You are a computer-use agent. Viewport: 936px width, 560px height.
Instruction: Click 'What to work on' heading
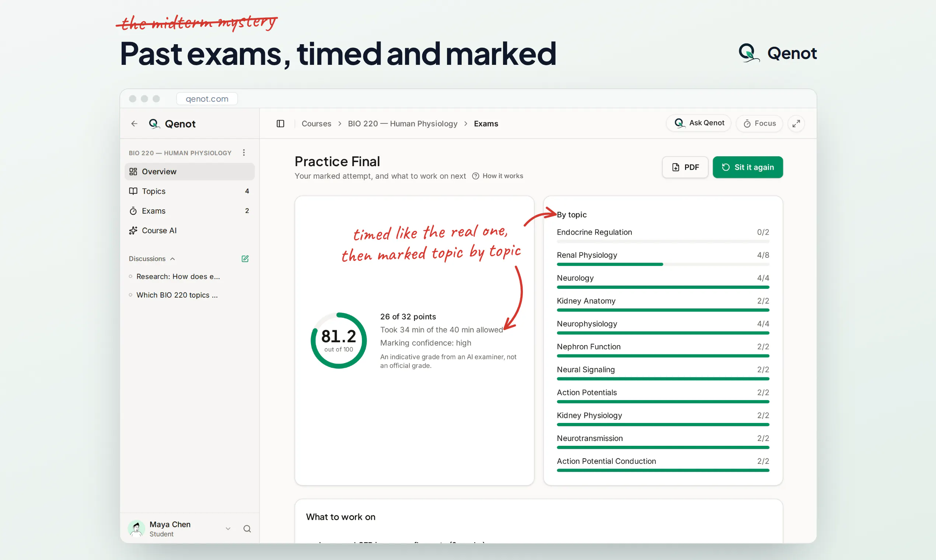340,517
